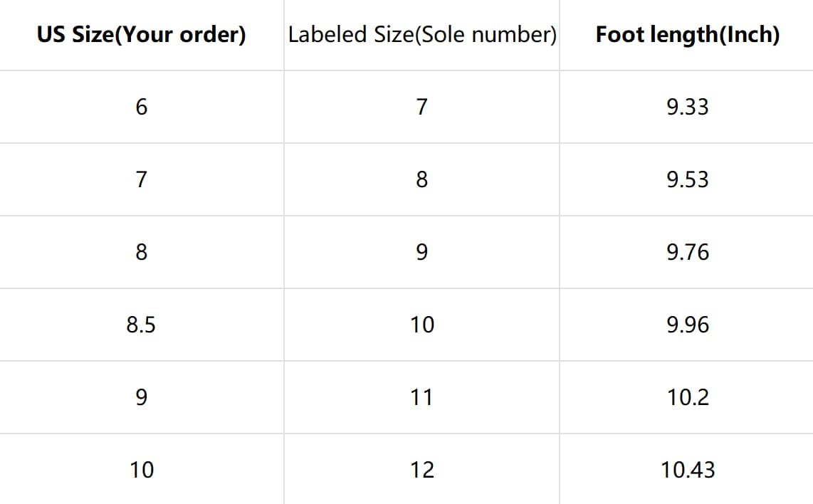Select labeled sole size 11 cell
The width and height of the screenshot is (813, 504).
pyautogui.click(x=421, y=397)
